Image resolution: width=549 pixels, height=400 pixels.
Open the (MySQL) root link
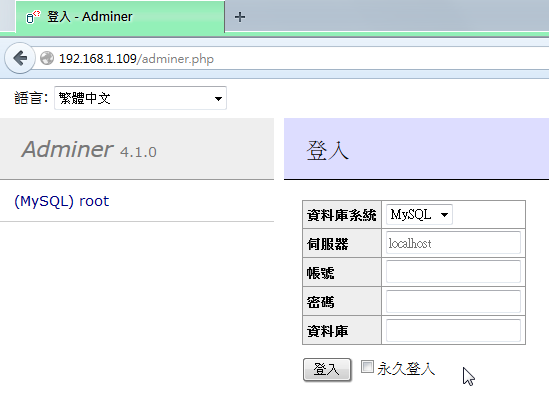click(62, 201)
